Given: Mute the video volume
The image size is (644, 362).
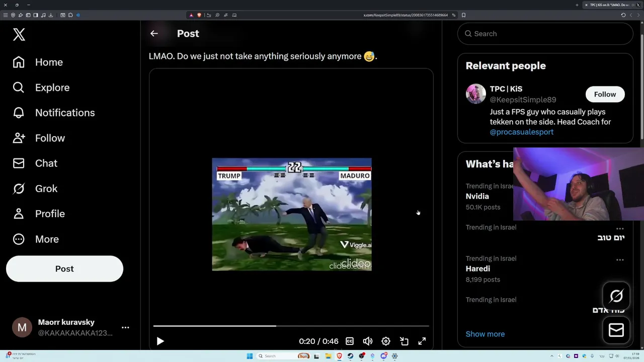Looking at the screenshot, I should tap(368, 341).
